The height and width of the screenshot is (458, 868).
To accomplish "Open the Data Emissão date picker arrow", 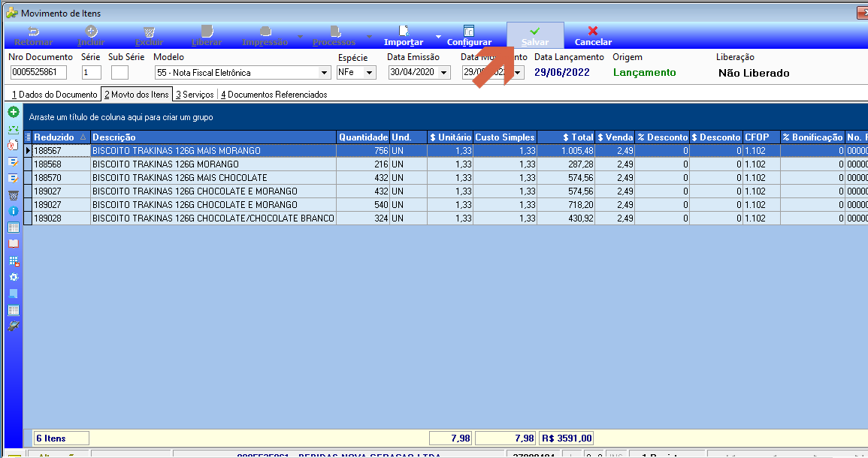I will tap(443, 73).
